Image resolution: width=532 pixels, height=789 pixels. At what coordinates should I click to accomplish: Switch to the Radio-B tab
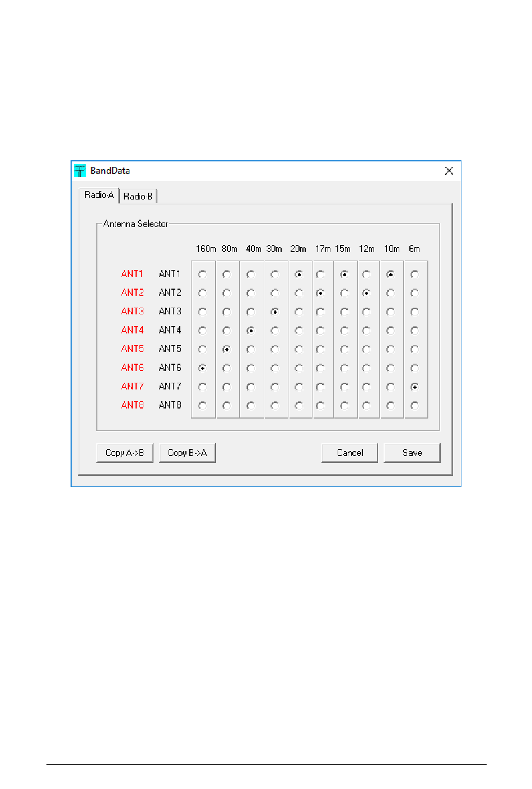point(138,196)
